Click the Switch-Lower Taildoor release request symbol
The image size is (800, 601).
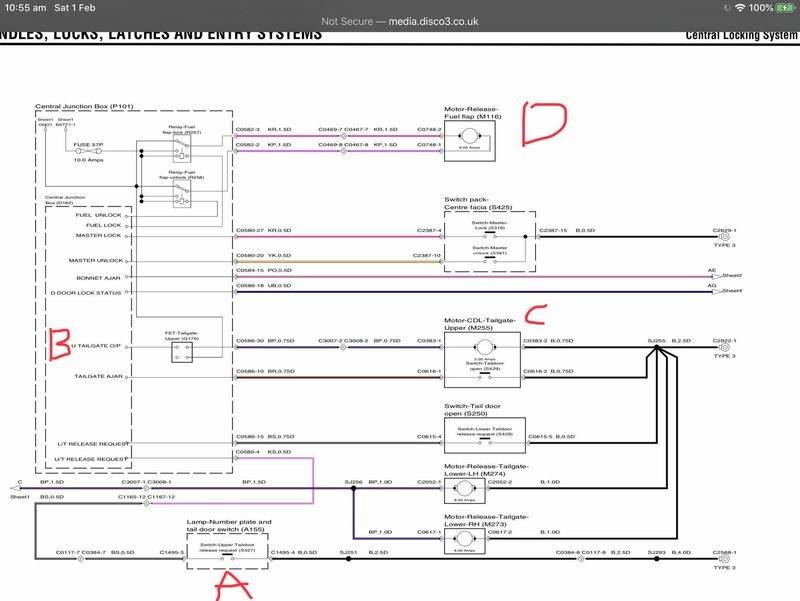485,442
